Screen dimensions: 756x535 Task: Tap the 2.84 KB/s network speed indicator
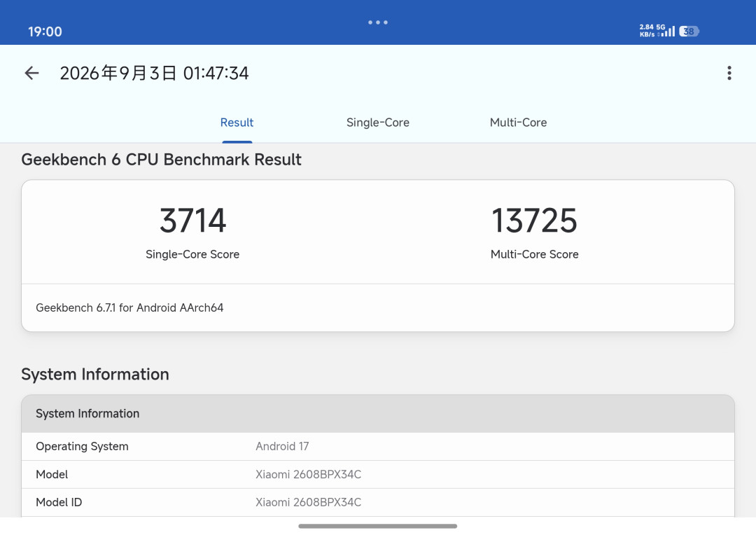[647, 30]
